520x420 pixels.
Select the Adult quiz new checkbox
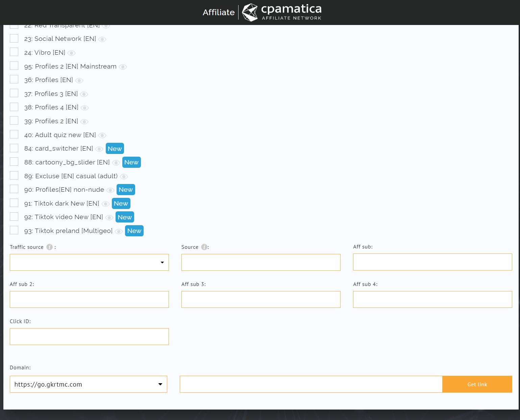pyautogui.click(x=14, y=134)
